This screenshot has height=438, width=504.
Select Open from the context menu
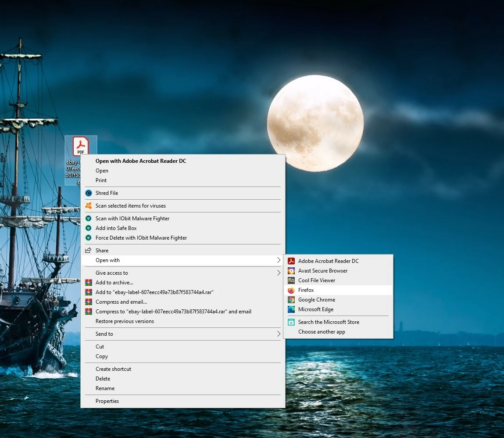point(183,170)
